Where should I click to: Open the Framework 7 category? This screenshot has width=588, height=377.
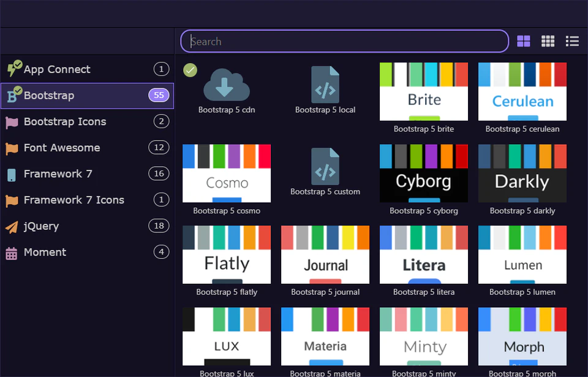87,174
